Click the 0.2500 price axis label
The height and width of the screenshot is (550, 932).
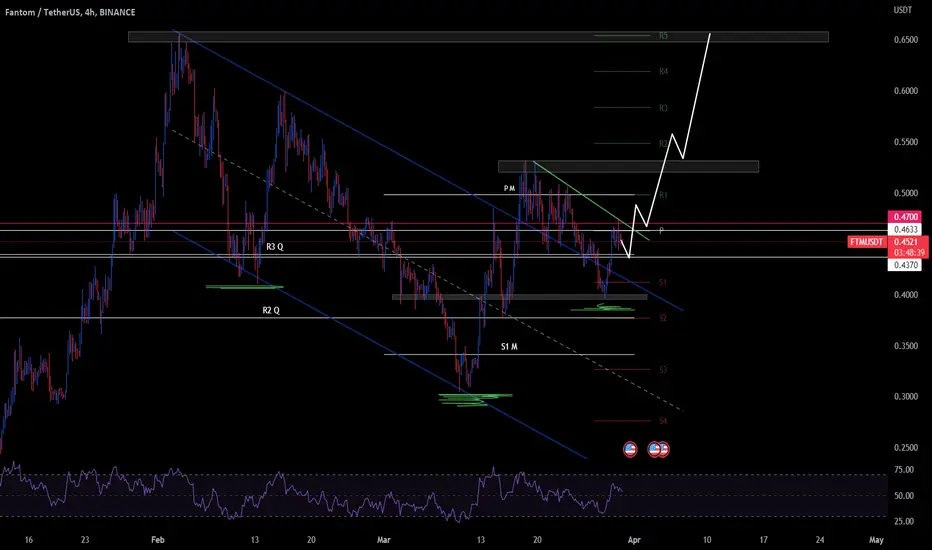pyautogui.click(x=906, y=448)
